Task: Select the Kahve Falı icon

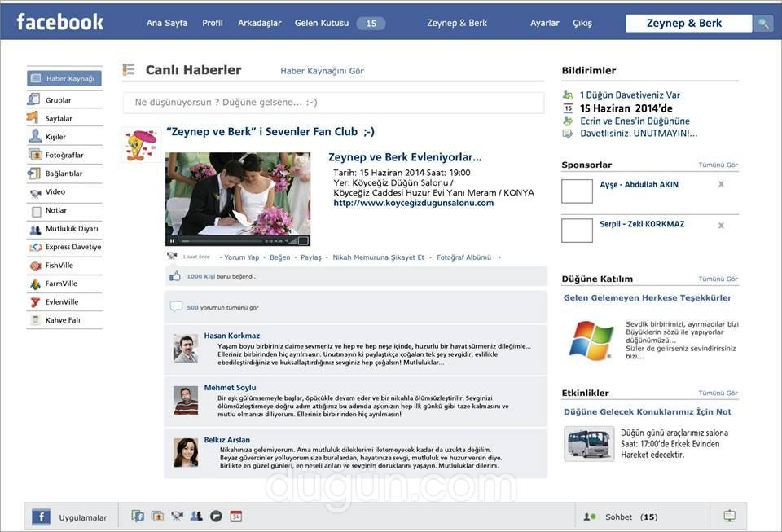Action: click(x=35, y=320)
